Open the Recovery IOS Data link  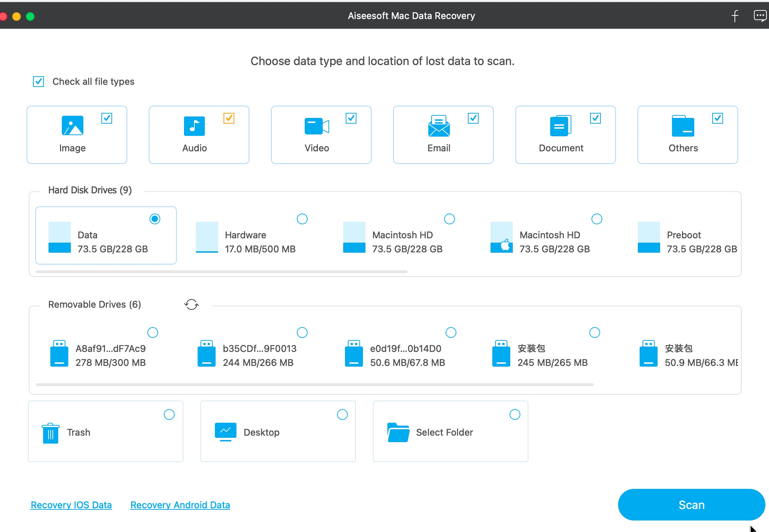[x=71, y=505]
